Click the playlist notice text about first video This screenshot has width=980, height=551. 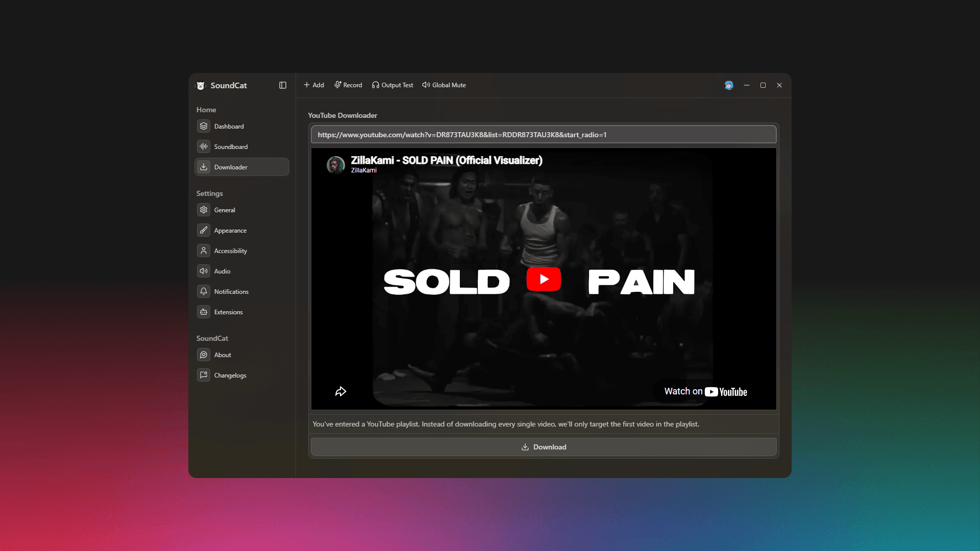[x=506, y=424]
